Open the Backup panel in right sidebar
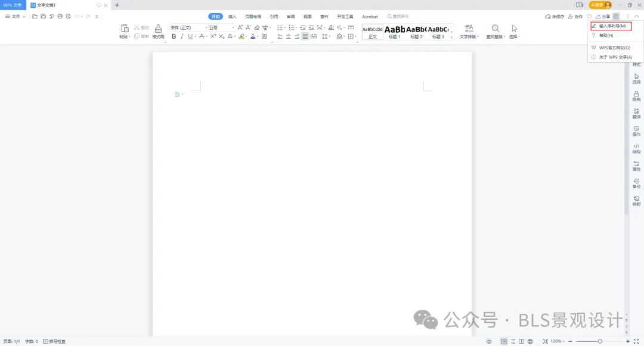The width and height of the screenshot is (644, 346). coord(636,183)
